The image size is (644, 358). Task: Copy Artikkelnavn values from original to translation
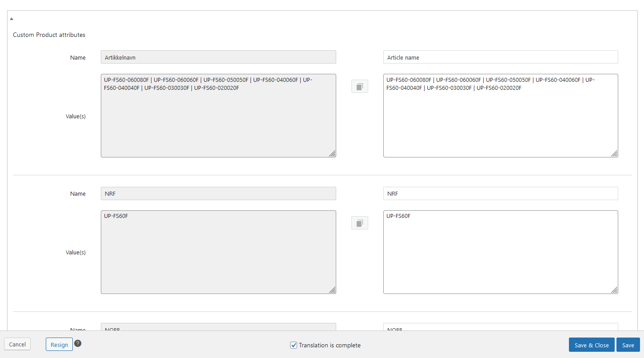pos(360,87)
